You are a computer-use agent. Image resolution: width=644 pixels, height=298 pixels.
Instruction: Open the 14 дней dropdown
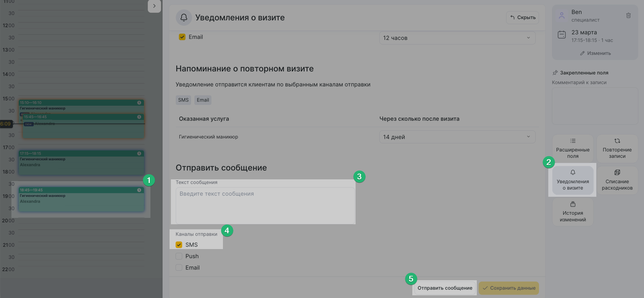(457, 137)
